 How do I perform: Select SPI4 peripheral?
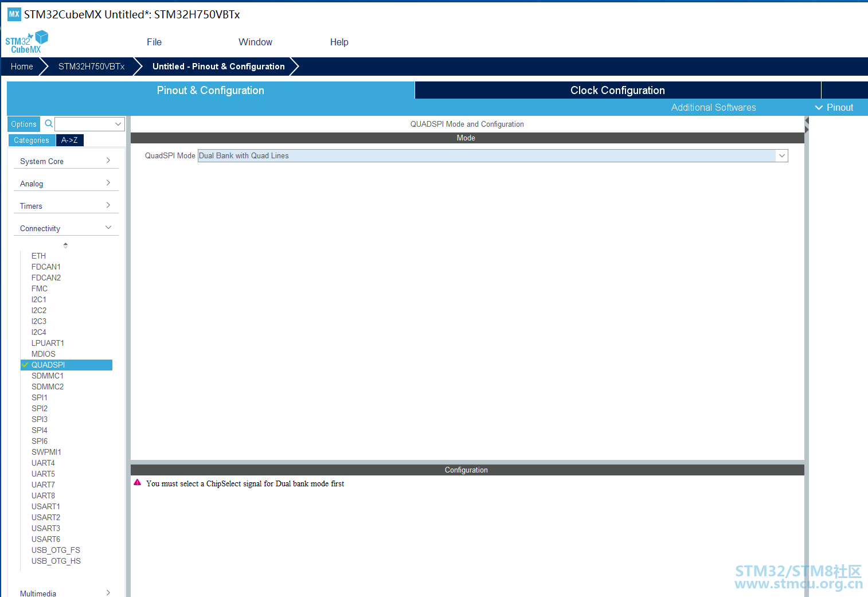pos(40,430)
